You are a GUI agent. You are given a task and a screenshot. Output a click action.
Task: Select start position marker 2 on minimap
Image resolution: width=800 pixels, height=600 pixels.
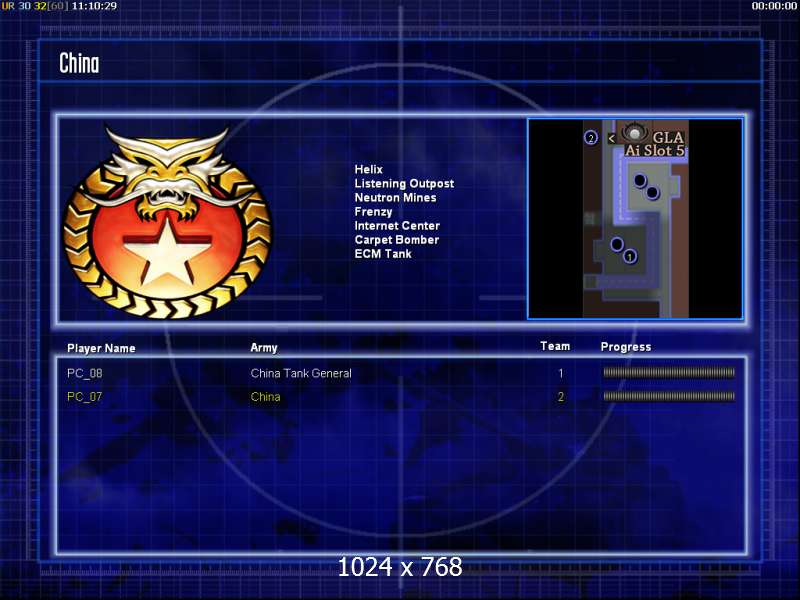[x=591, y=138]
